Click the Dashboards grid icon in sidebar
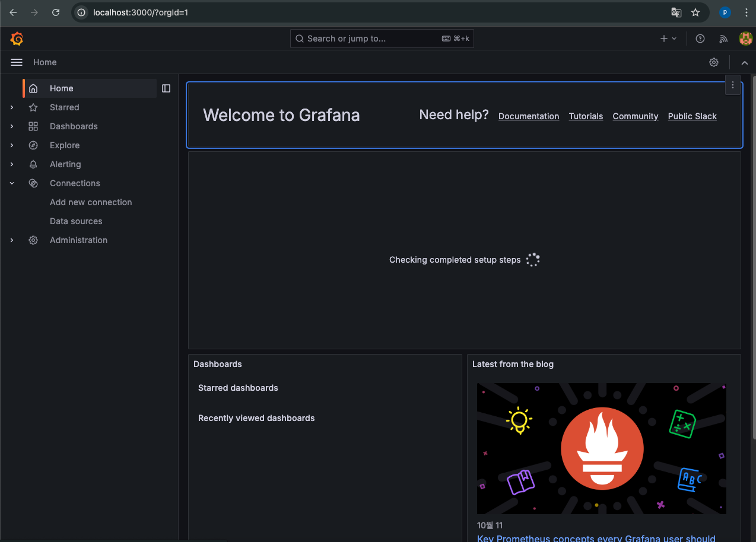The width and height of the screenshot is (756, 542). [x=33, y=126]
